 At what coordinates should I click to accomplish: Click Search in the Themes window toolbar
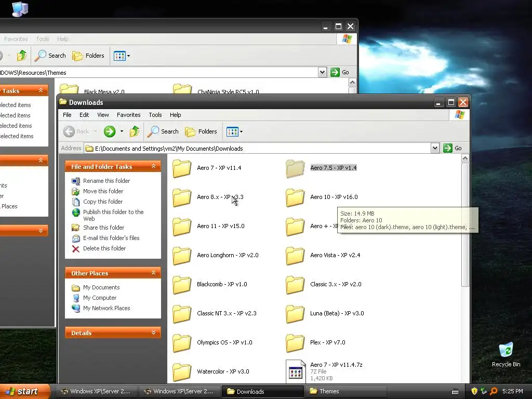(x=50, y=56)
